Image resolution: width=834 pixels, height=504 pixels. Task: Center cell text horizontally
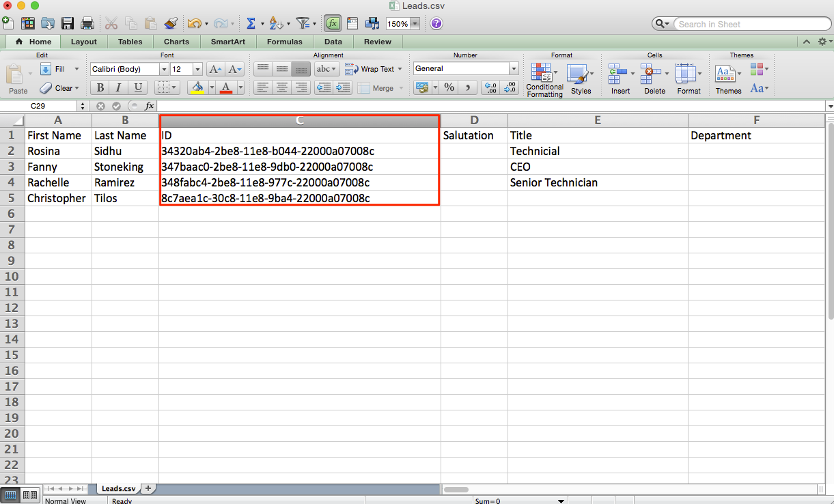point(282,87)
